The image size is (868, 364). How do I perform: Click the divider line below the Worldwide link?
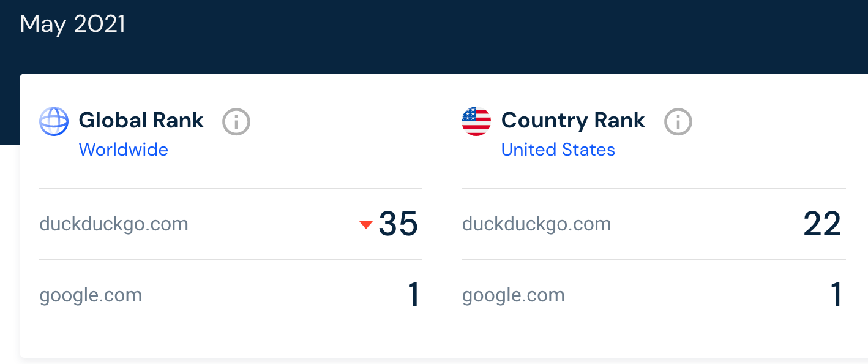(x=230, y=188)
